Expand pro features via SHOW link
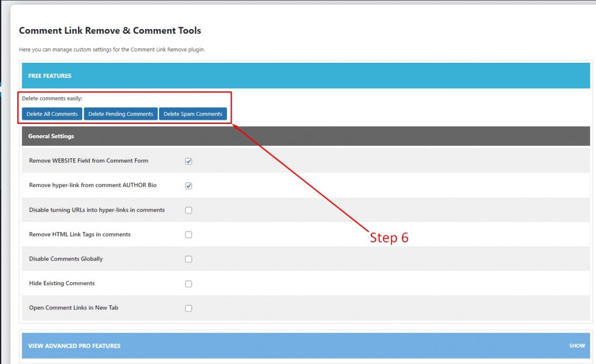This screenshot has width=596, height=364. 577,346
